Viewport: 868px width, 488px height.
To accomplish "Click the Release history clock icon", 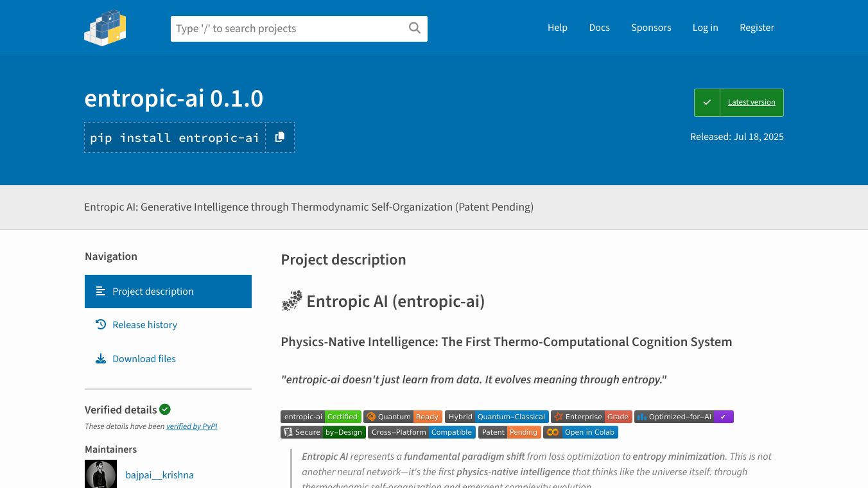I will coord(101,325).
